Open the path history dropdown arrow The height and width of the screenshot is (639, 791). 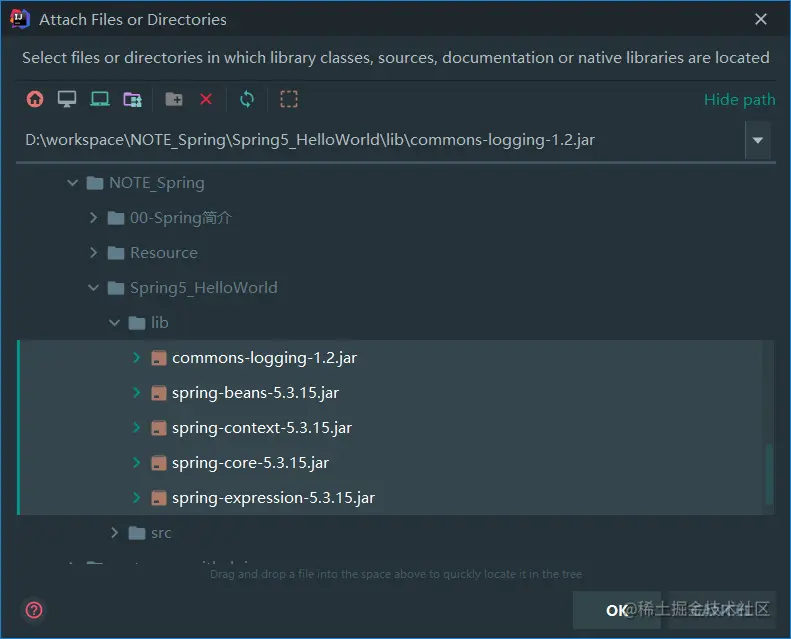(x=758, y=140)
